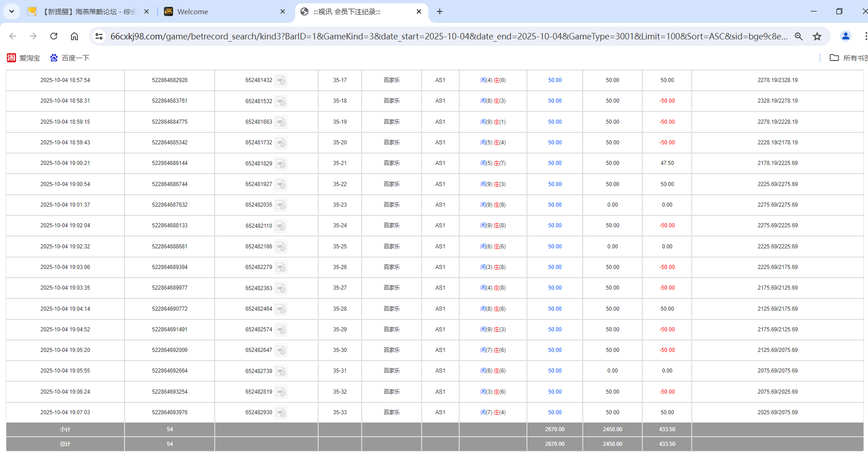
Task: Select the 庄(7) result link on row 35-21
Action: (500, 163)
